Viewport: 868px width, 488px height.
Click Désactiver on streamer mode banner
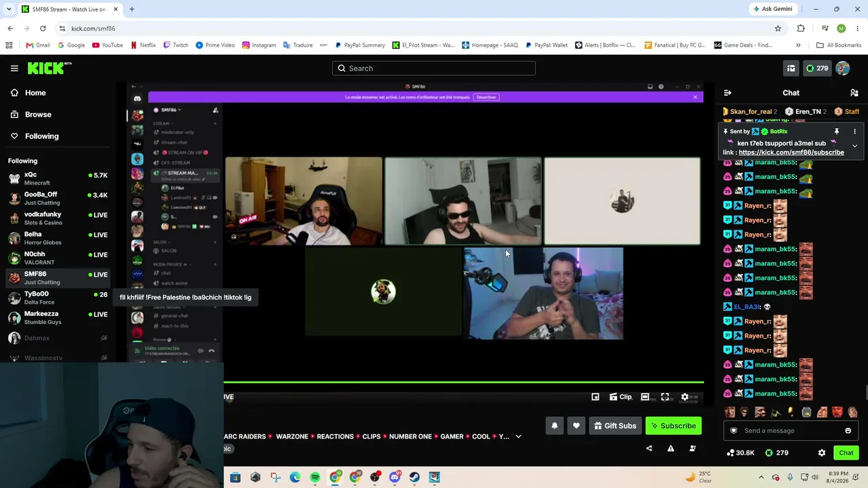[486, 97]
